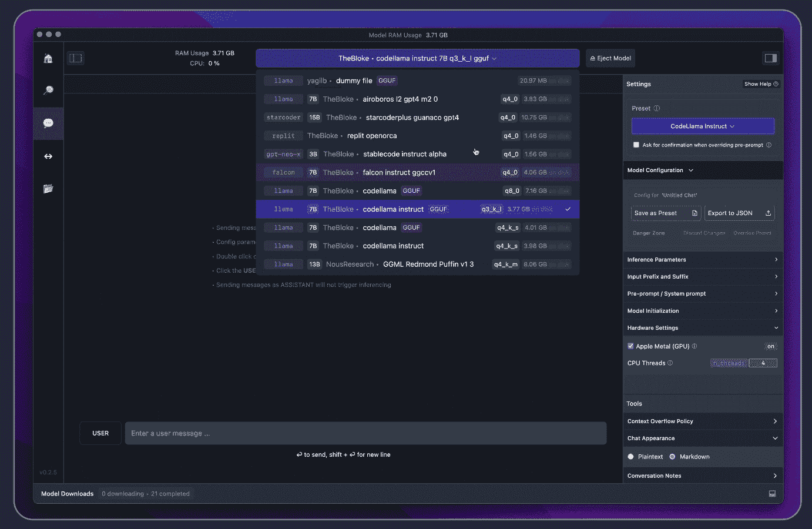Expand the Inference Parameters section
The height and width of the screenshot is (529, 812).
(x=702, y=259)
